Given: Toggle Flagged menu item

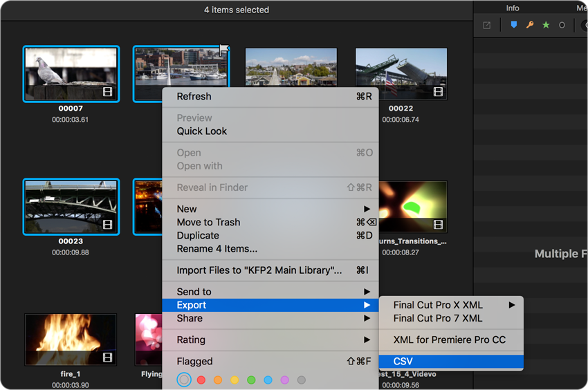Looking at the screenshot, I should click(270, 362).
